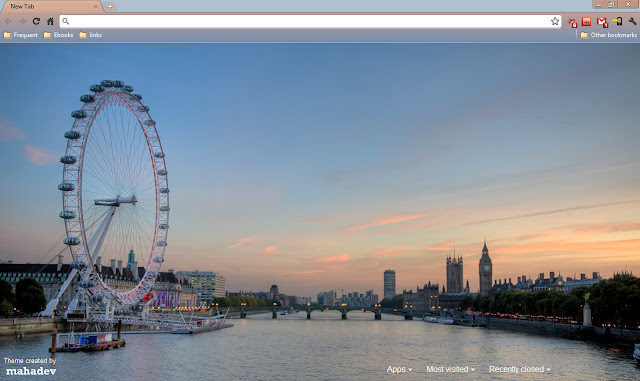The image size is (640, 381).
Task: Open the Frequent bookmarks folder
Action: (x=20, y=35)
